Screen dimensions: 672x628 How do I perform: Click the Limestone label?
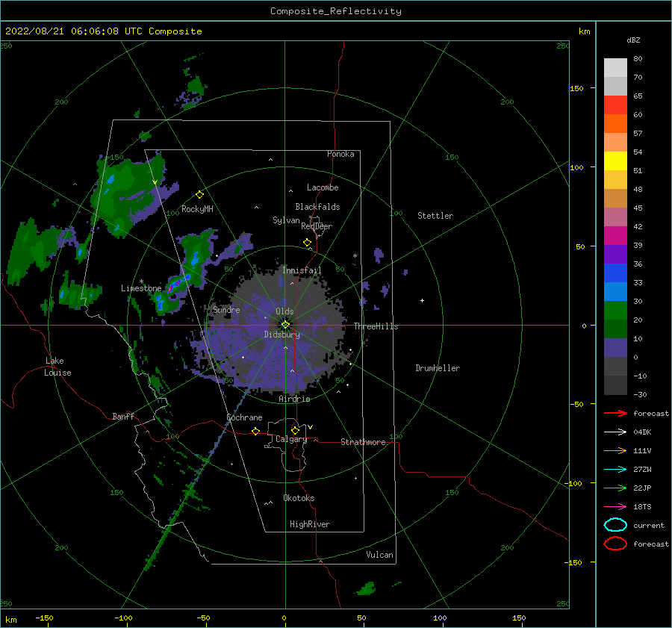[x=141, y=288]
